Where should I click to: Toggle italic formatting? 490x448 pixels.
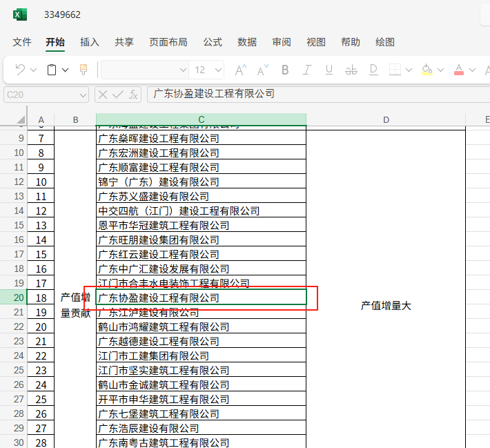pos(307,70)
